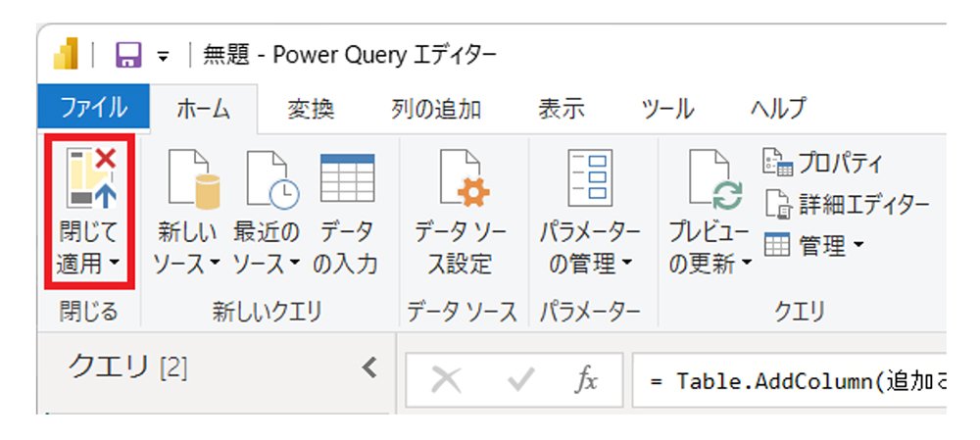Click the Power BI logo icon
The height and width of the screenshot is (440, 980).
[67, 53]
